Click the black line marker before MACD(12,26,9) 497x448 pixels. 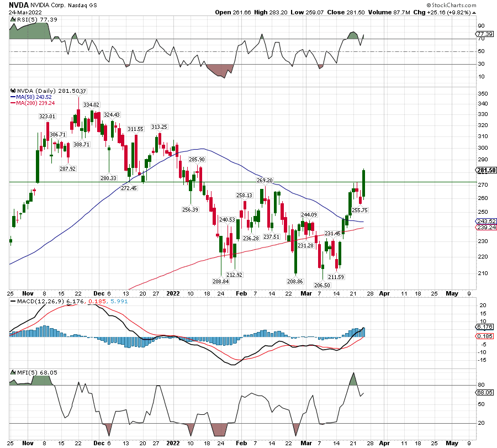tap(13, 301)
